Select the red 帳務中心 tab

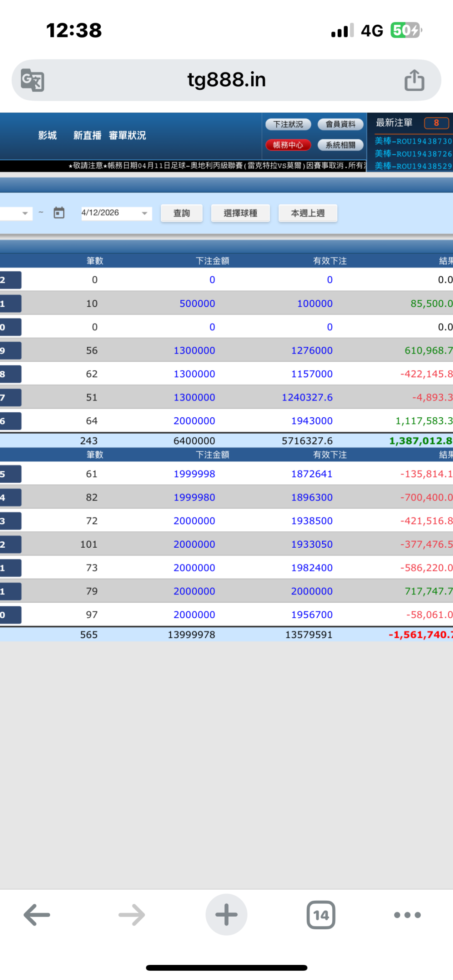click(x=288, y=145)
